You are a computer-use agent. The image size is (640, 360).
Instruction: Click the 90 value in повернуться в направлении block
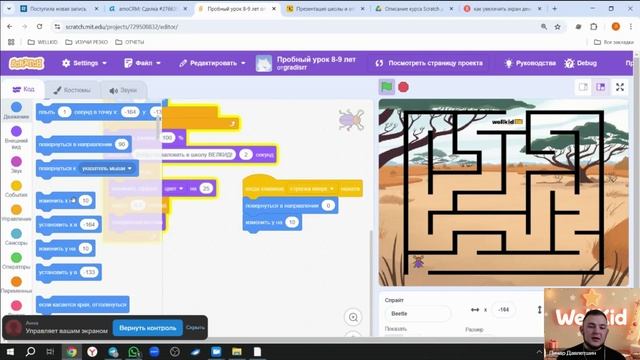(121, 144)
